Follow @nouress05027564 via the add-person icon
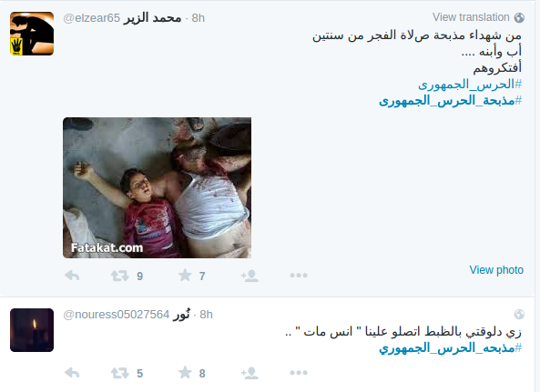 (250, 373)
